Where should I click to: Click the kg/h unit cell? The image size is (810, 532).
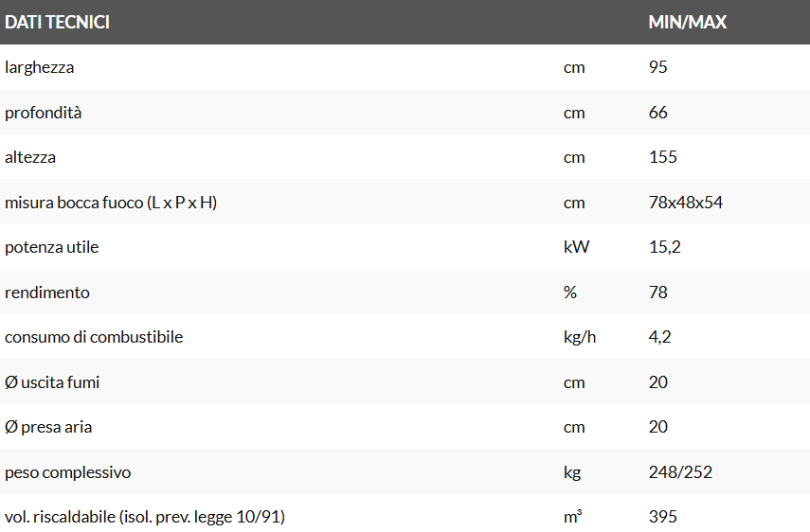click(580, 337)
